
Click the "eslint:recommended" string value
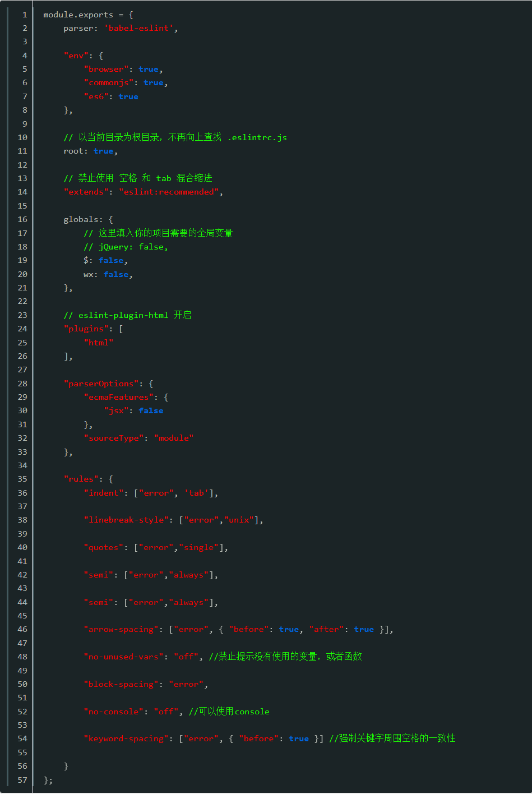click(x=169, y=192)
